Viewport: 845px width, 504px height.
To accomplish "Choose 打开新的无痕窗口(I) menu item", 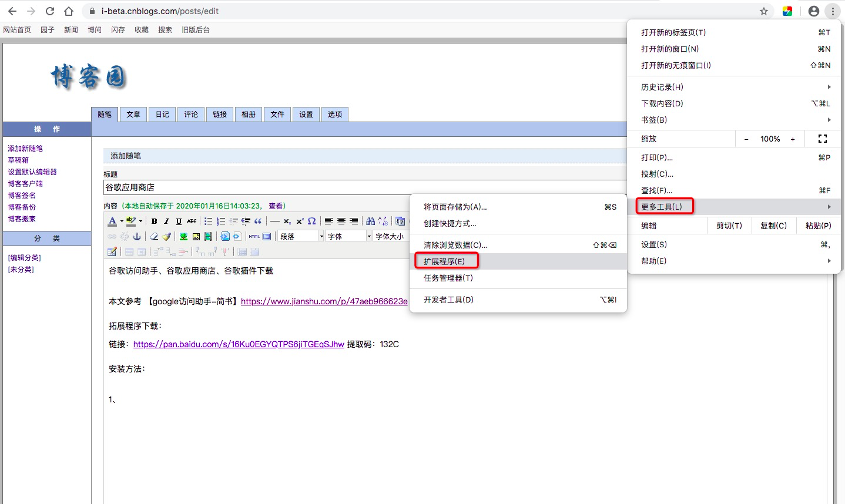I will pos(734,65).
